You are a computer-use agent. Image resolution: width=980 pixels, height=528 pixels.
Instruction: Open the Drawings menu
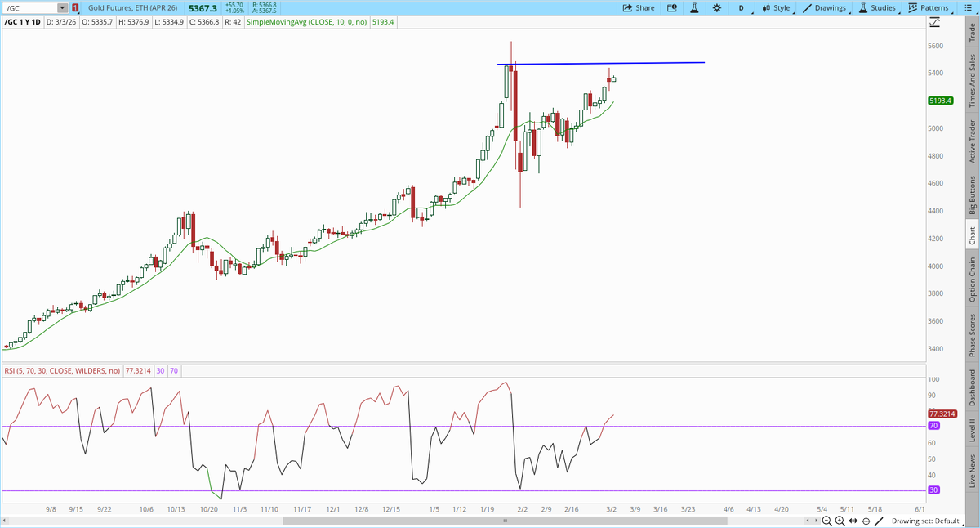pos(825,7)
